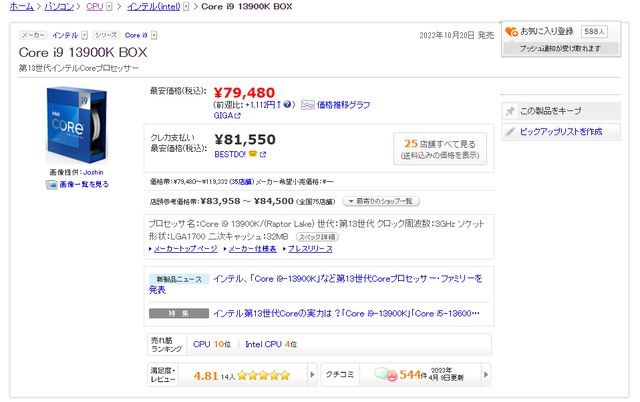Open the インテル(Intel) breadcrumb link
This screenshot has height=402, width=640.
coord(153,7)
